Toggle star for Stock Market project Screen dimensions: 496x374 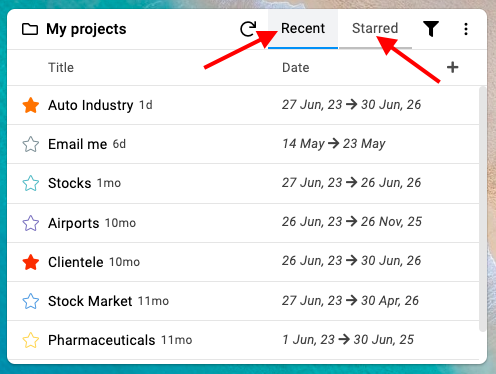pos(31,301)
